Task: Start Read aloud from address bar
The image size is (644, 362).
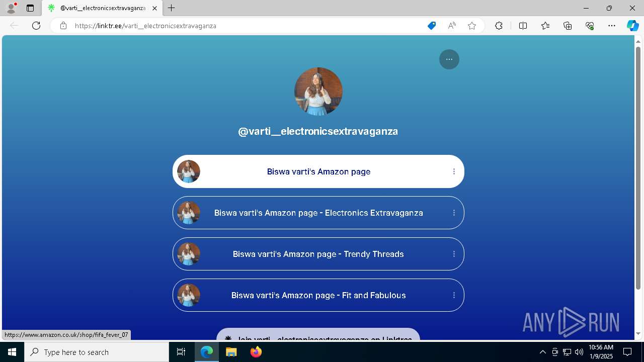Action: click(452, 26)
